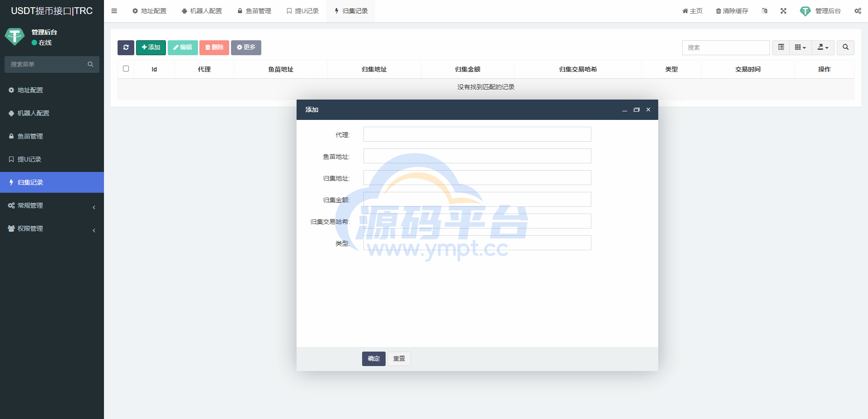
Task: Click the table search input field
Action: pos(726,48)
